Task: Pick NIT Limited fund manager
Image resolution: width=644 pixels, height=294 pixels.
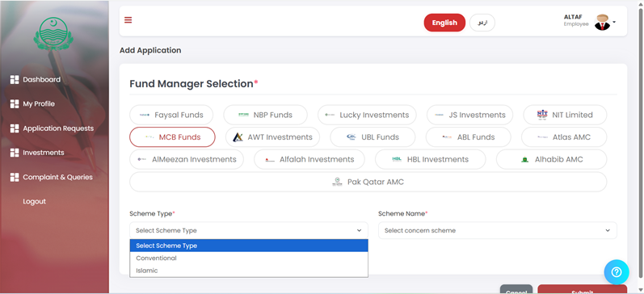Action: 565,115
